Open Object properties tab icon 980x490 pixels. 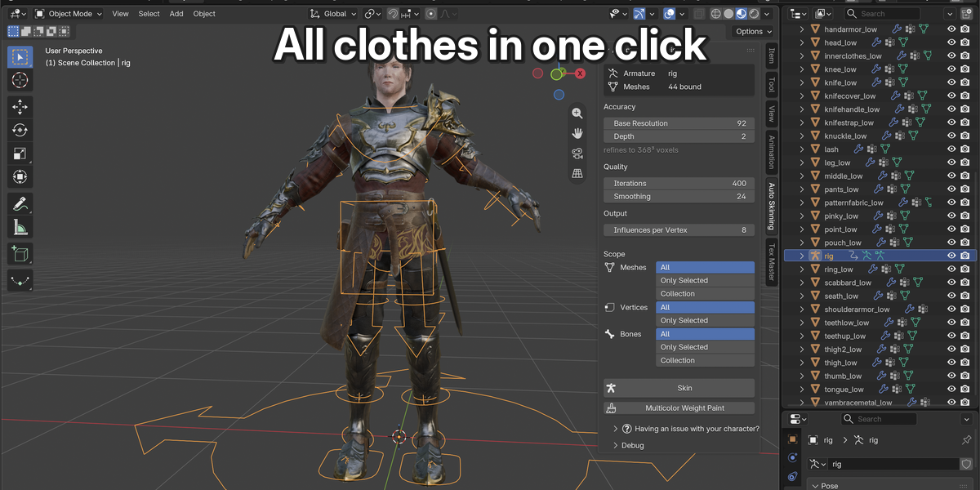pos(792,439)
